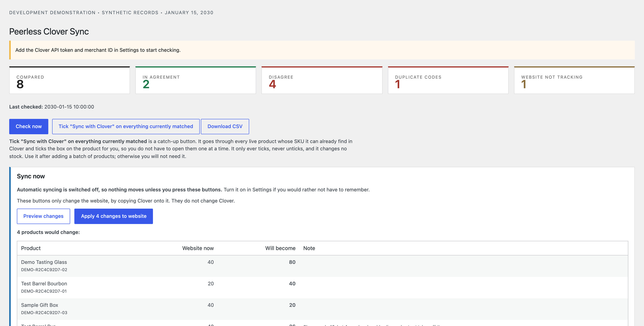
Task: Select the Duplicate Codes summary card
Action: point(448,80)
